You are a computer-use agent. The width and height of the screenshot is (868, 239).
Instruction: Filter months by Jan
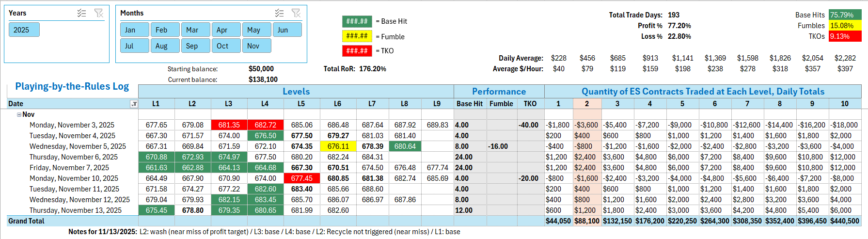pos(135,30)
